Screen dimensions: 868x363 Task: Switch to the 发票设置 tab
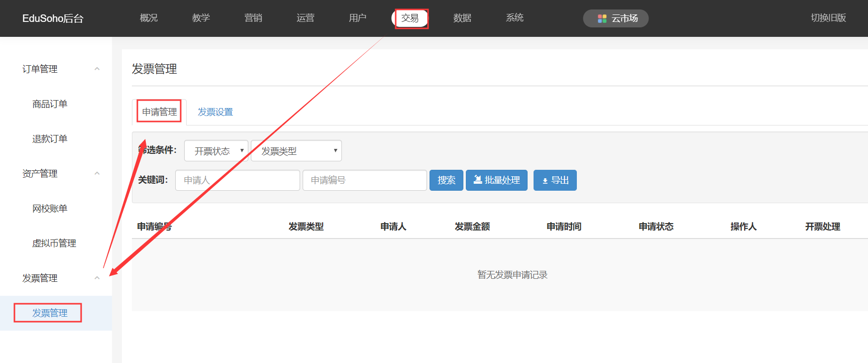click(215, 112)
